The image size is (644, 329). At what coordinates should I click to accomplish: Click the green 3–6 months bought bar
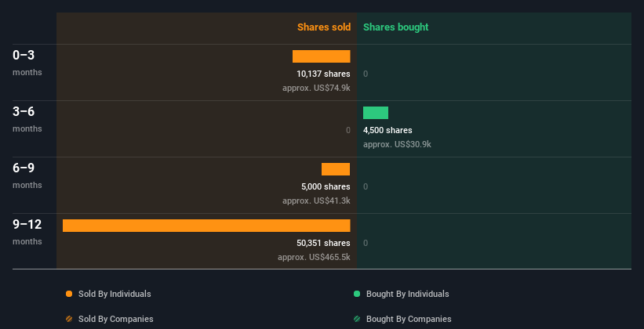pos(376,112)
